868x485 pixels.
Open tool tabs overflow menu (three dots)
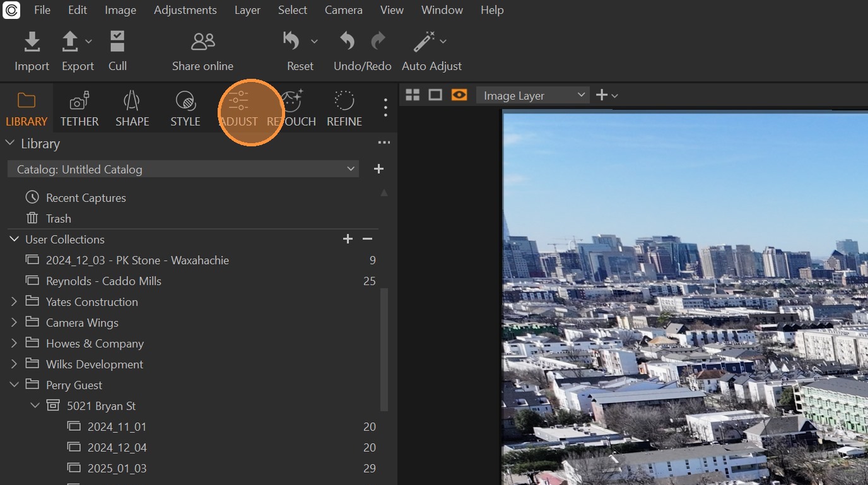pyautogui.click(x=385, y=107)
